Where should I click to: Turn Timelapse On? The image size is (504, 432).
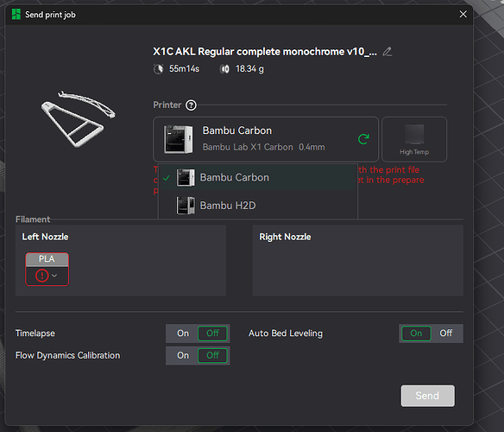point(183,334)
